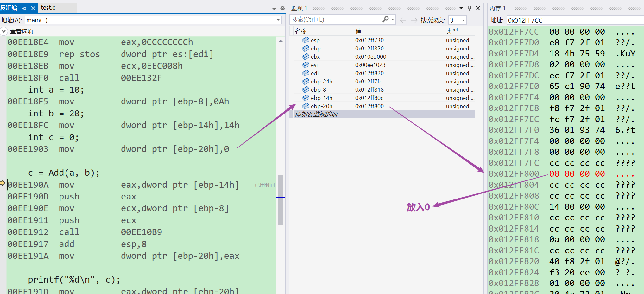Click the Memory 1 panel title

[497, 8]
